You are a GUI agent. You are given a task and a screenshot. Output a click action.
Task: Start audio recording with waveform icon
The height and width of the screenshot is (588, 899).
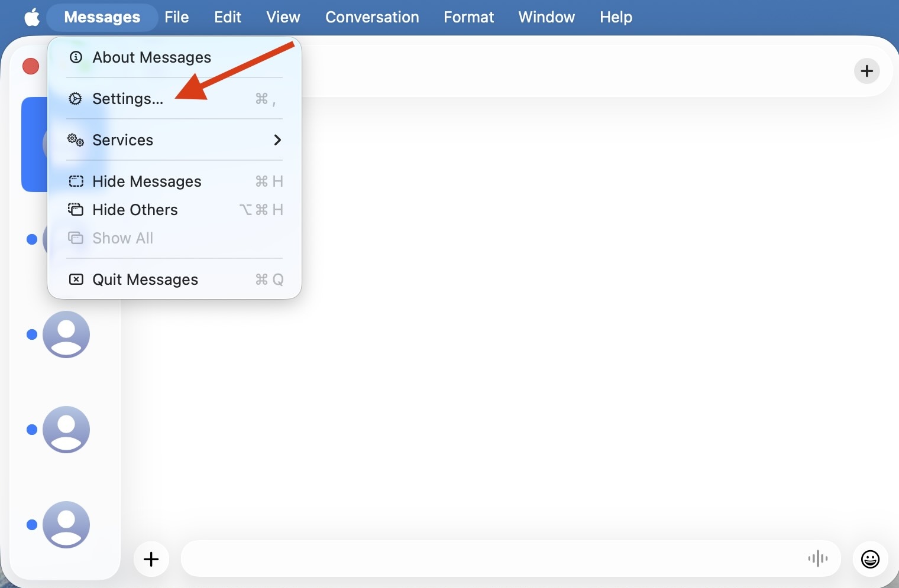818,558
